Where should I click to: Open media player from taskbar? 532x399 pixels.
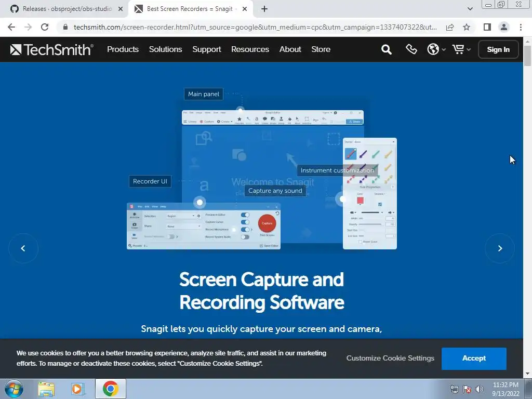coord(78,389)
